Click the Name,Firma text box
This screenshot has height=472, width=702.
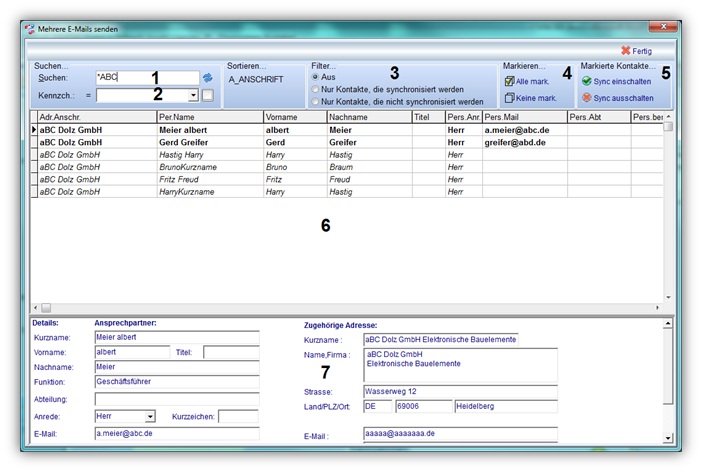tap(460, 365)
